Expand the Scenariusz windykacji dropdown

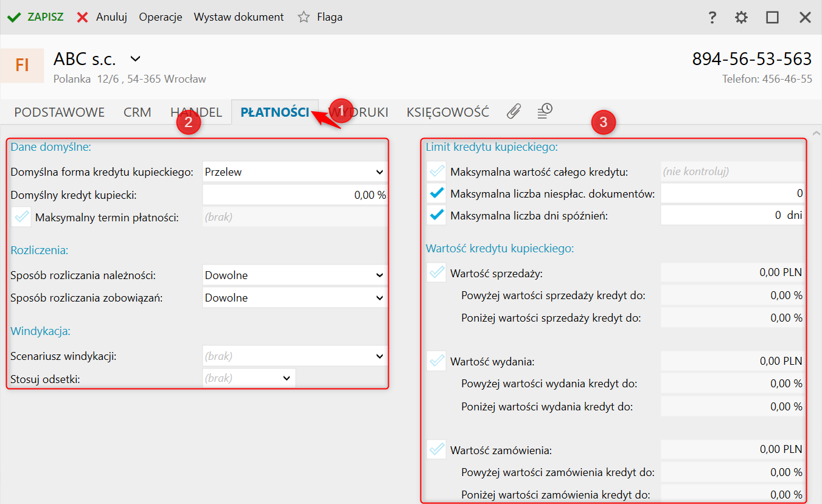[x=294, y=356]
